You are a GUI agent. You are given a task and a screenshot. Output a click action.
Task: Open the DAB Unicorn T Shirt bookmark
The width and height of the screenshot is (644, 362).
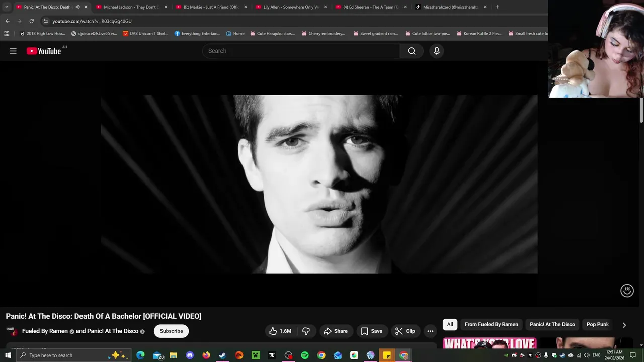coord(145,34)
